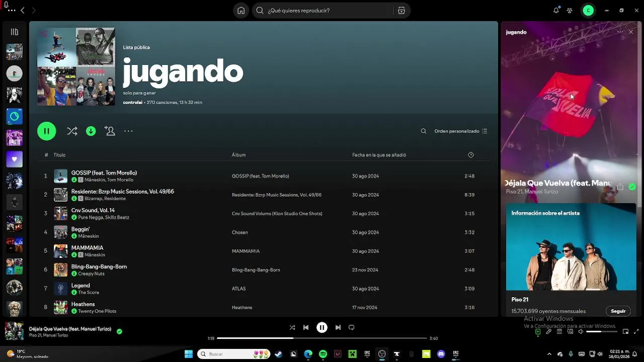Skip to the next track
The width and height of the screenshot is (644, 362).
click(338, 327)
